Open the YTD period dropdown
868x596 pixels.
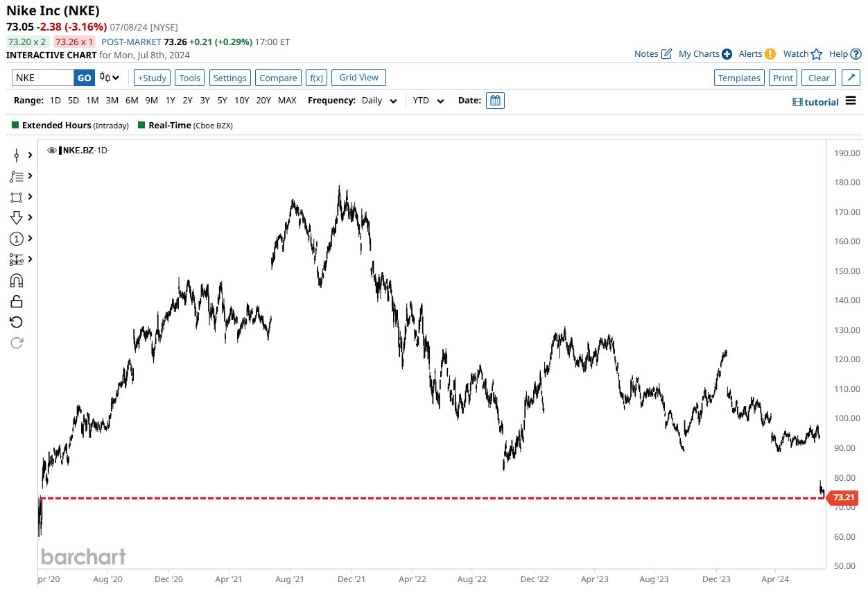click(x=428, y=101)
